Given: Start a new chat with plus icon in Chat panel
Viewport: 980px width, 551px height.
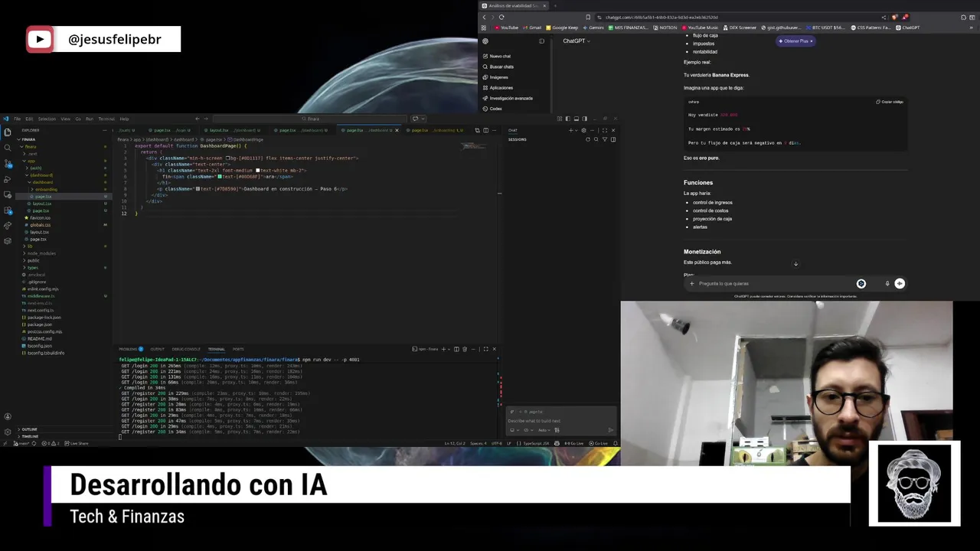Looking at the screenshot, I should 571,130.
